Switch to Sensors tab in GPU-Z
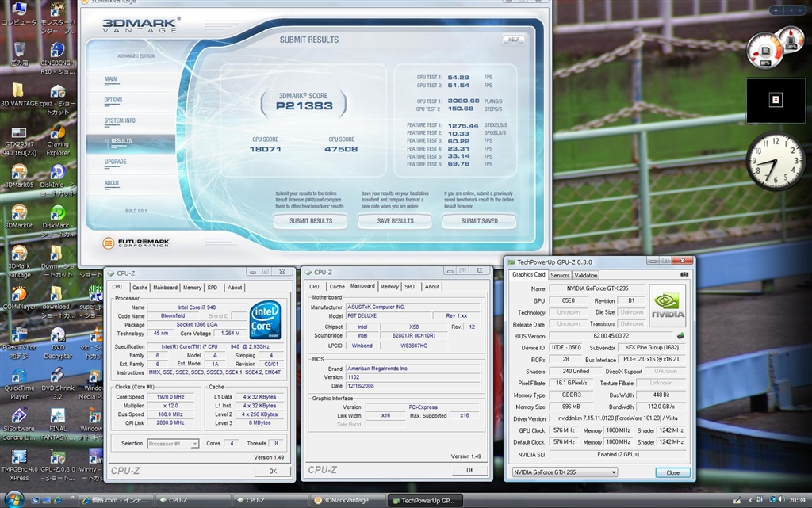Screen dimensions: 812x508 coord(559,275)
